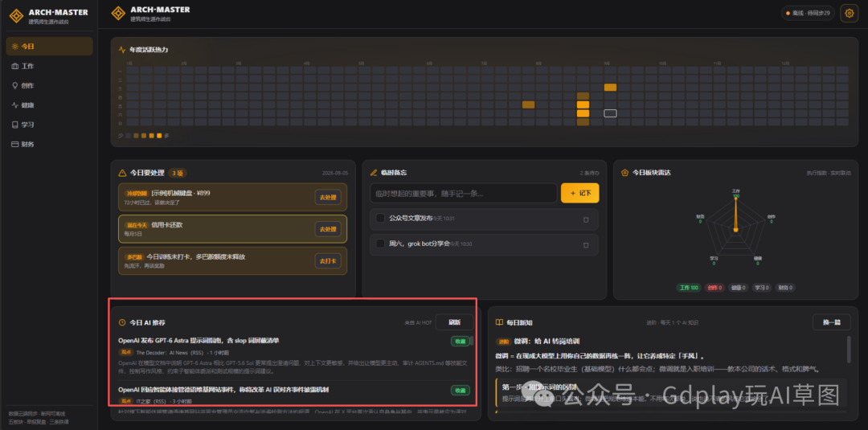Toggle the 健康 0 radar legend chip
868x430 pixels.
pos(739,288)
